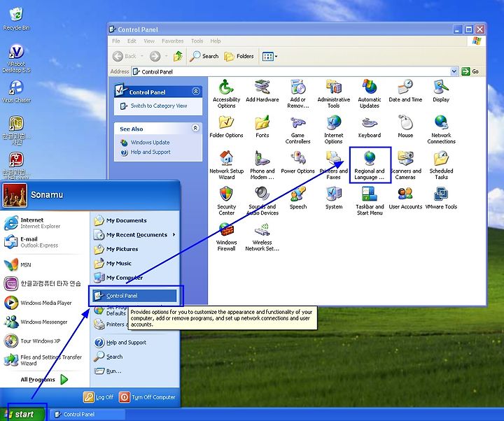The height and width of the screenshot is (421, 504).
Task: Open the Speech applet icon
Action: tap(298, 198)
